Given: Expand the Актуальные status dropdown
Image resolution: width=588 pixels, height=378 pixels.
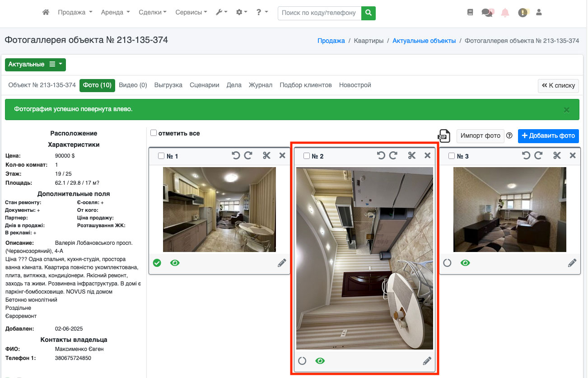Looking at the screenshot, I should 35,65.
